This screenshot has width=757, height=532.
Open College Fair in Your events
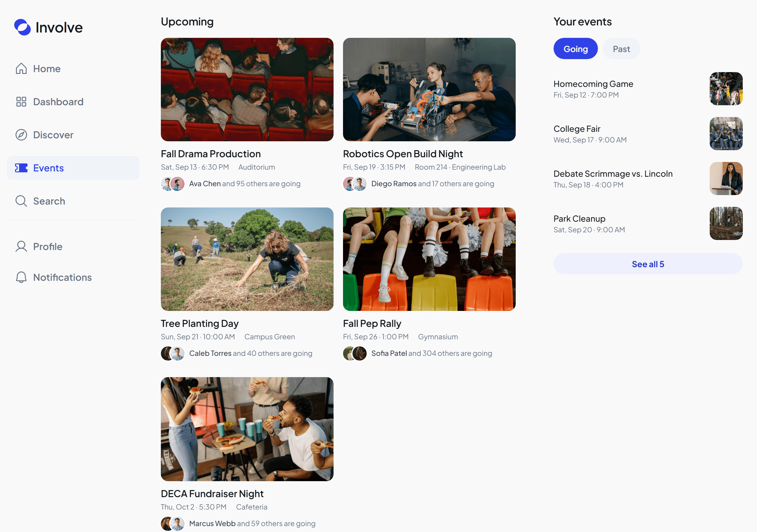point(648,134)
